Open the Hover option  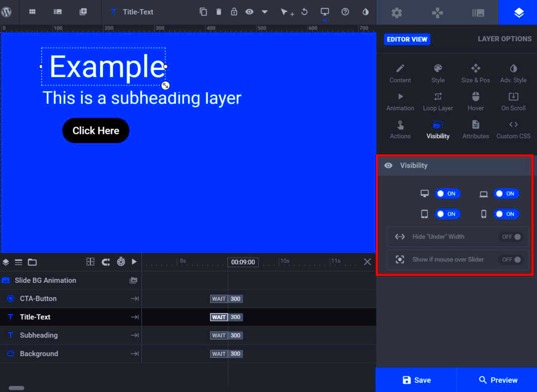475,101
